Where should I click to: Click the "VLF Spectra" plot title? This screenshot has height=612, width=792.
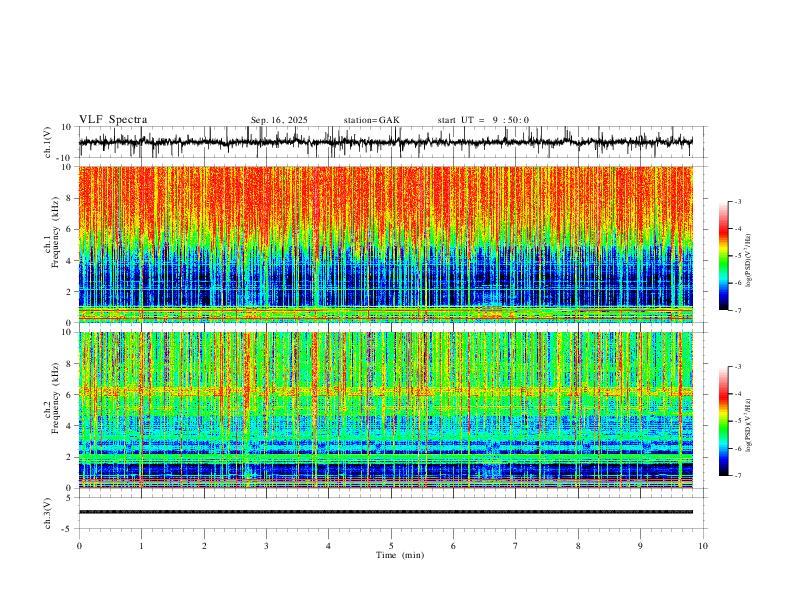click(x=113, y=120)
